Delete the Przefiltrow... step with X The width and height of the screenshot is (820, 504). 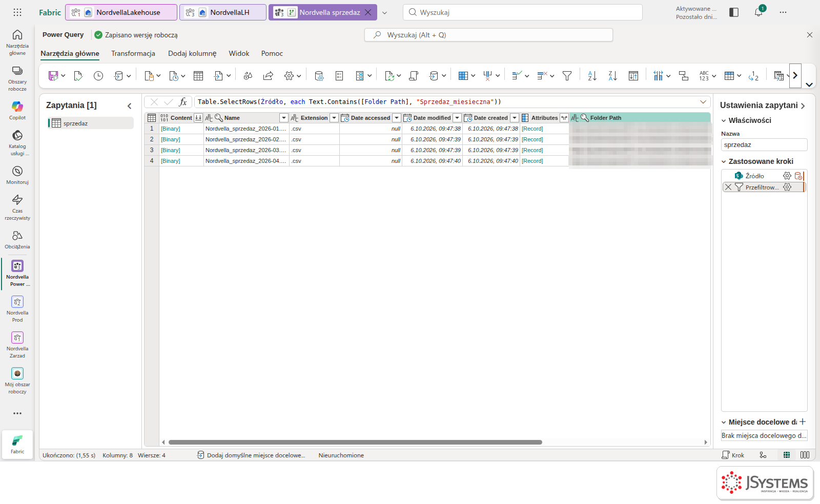pyautogui.click(x=728, y=187)
